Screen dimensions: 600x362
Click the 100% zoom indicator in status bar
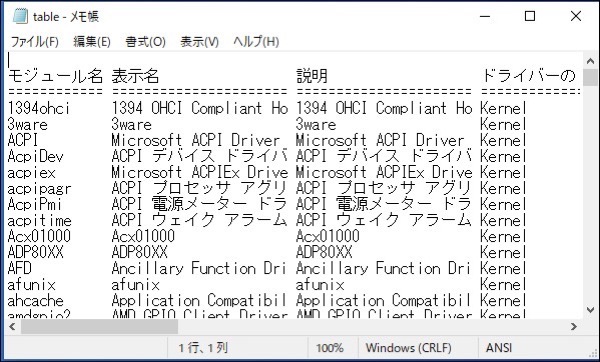click(329, 347)
